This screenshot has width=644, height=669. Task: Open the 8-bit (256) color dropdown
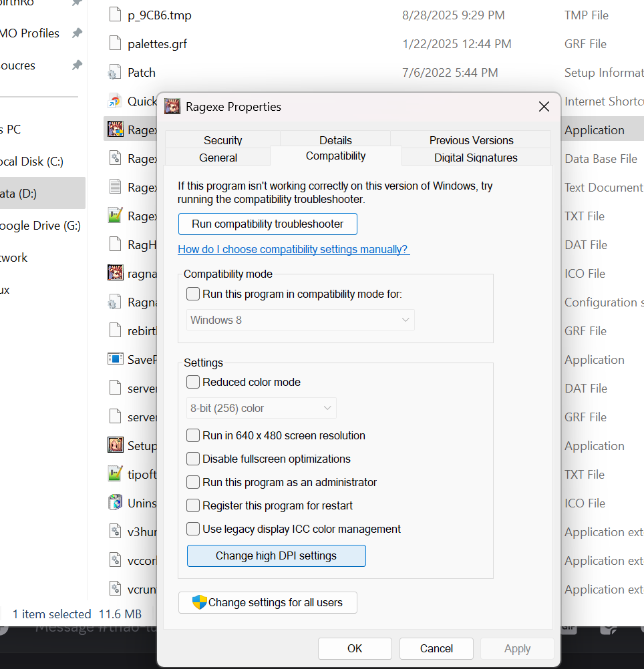tap(261, 408)
